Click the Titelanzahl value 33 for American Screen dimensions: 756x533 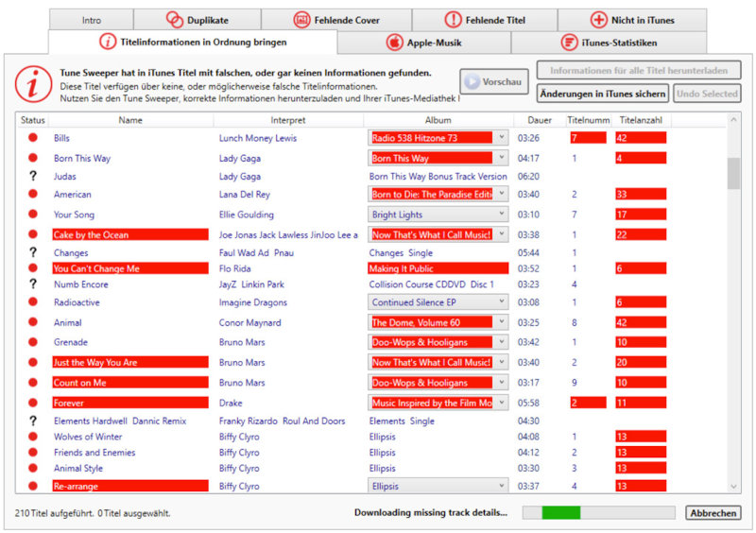click(x=641, y=194)
